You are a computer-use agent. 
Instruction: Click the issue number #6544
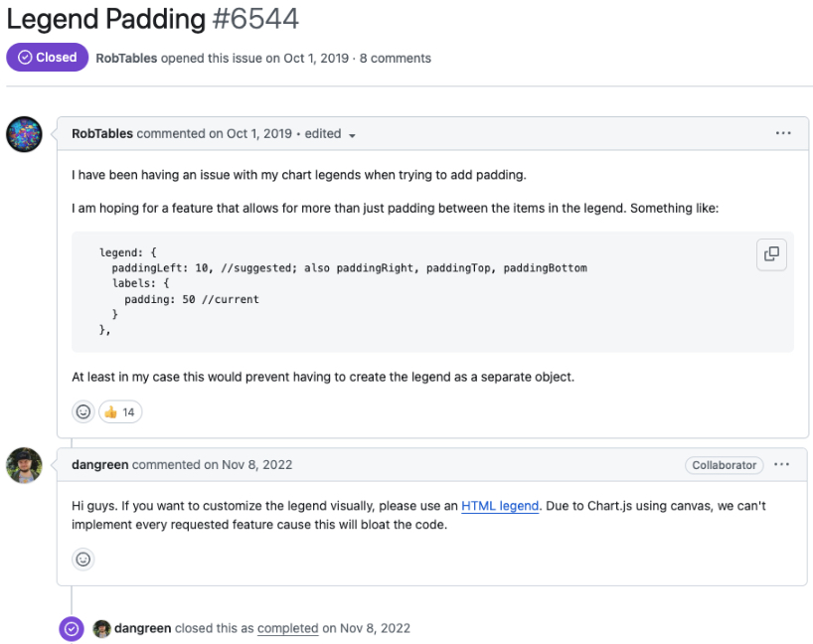[255, 19]
